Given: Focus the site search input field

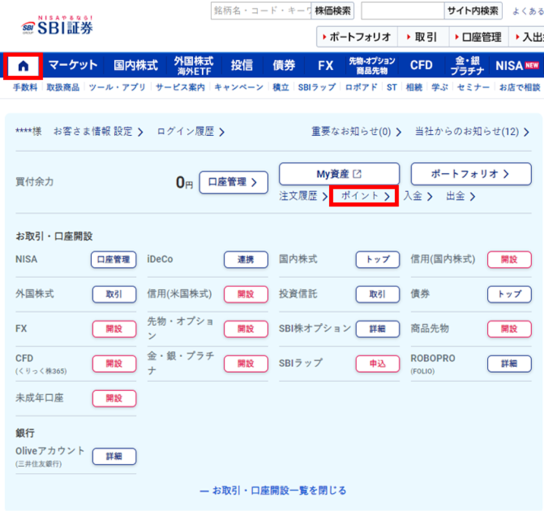Looking at the screenshot, I should pyautogui.click(x=403, y=11).
